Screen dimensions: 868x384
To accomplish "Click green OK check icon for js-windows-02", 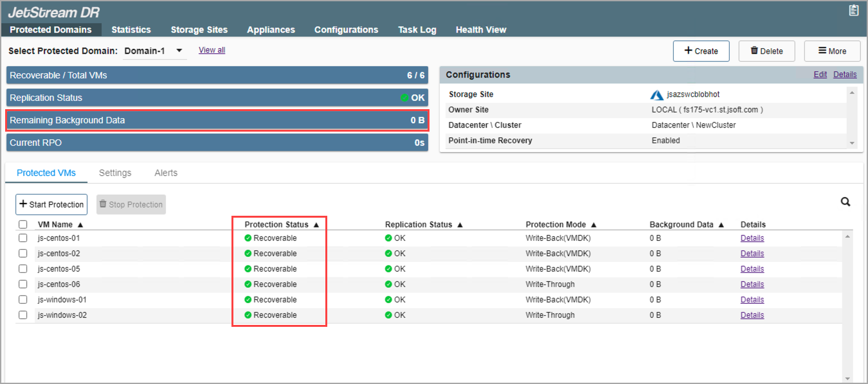I will 388,315.
